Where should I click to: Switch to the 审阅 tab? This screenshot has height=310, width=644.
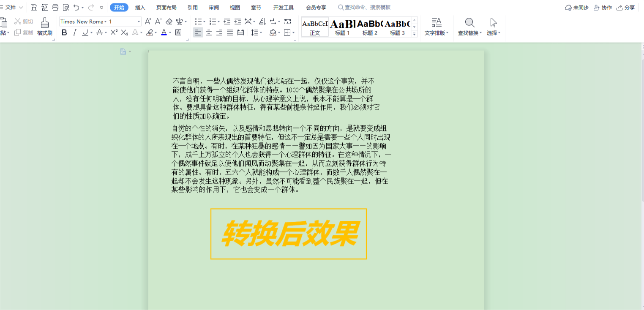pyautogui.click(x=214, y=8)
